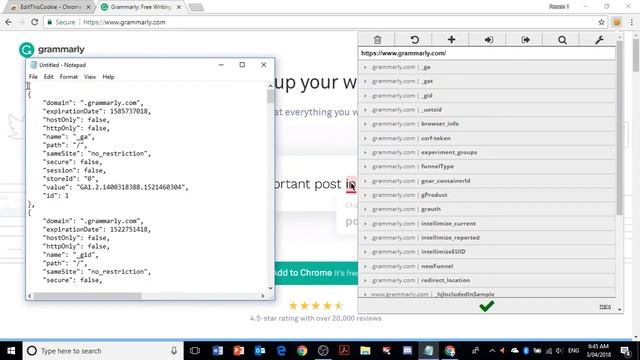Click the Chrome address bar URL
Screen dimensions: 640x360
click(124, 22)
